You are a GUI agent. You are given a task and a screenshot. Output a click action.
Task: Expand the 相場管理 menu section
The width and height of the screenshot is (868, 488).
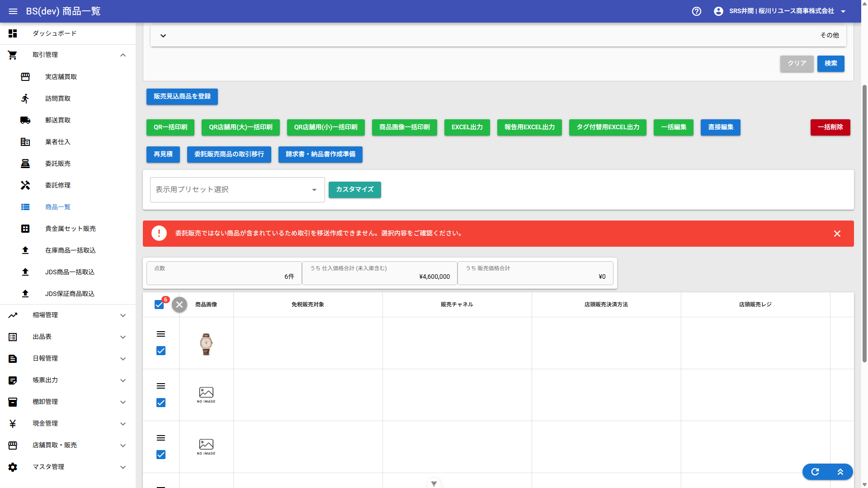(123, 315)
